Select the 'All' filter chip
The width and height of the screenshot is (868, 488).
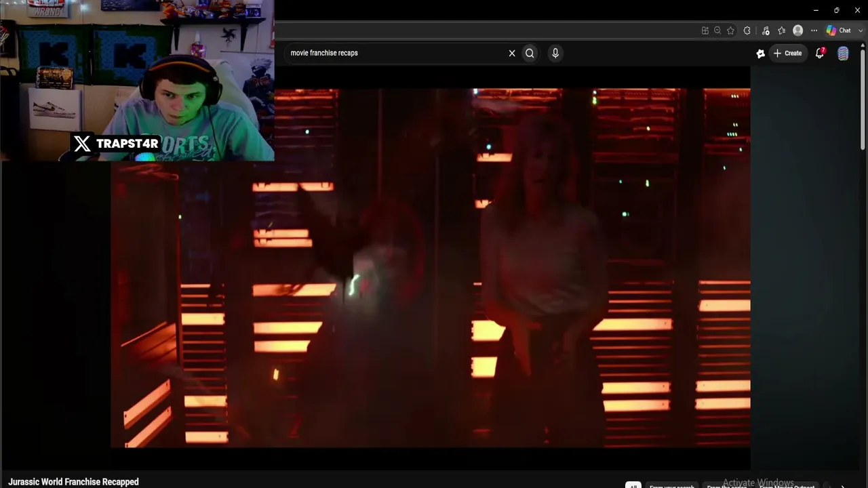(x=633, y=485)
